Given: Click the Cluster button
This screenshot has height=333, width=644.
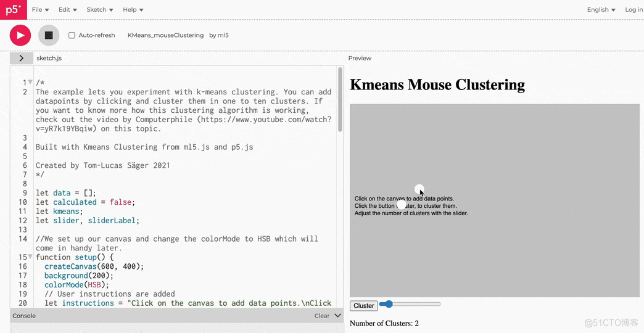Looking at the screenshot, I should tap(364, 305).
